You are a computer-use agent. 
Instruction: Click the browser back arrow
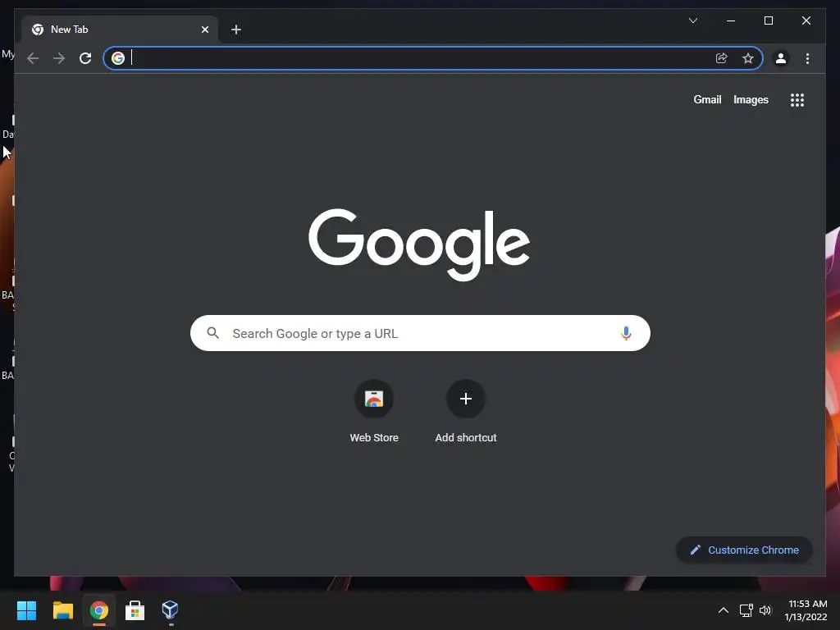click(x=33, y=58)
